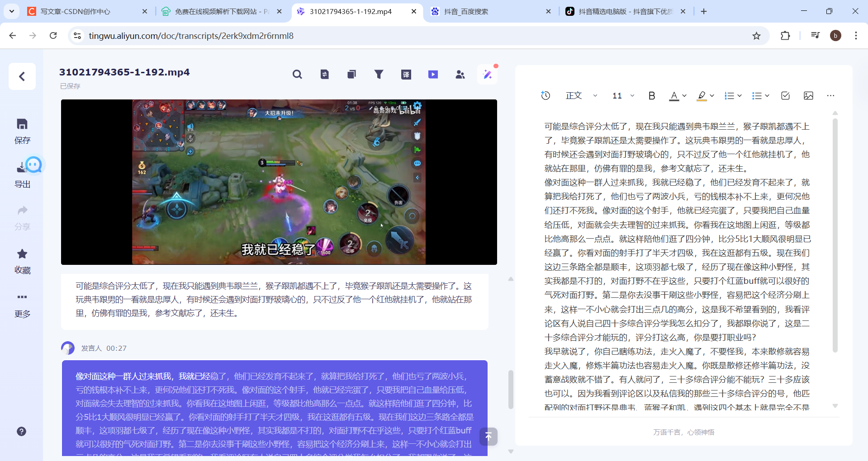Click the game video player thumbnail
This screenshot has width=868, height=461.
[279, 182]
